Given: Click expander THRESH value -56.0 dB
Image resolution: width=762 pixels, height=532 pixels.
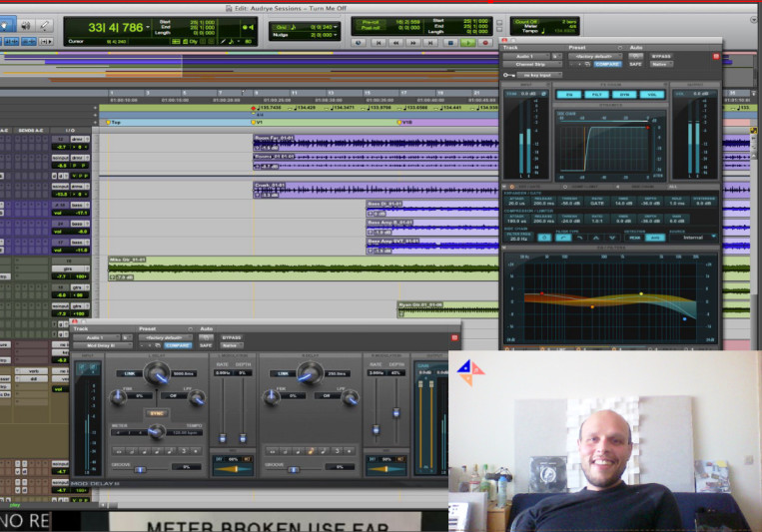Looking at the screenshot, I should coord(570,203).
